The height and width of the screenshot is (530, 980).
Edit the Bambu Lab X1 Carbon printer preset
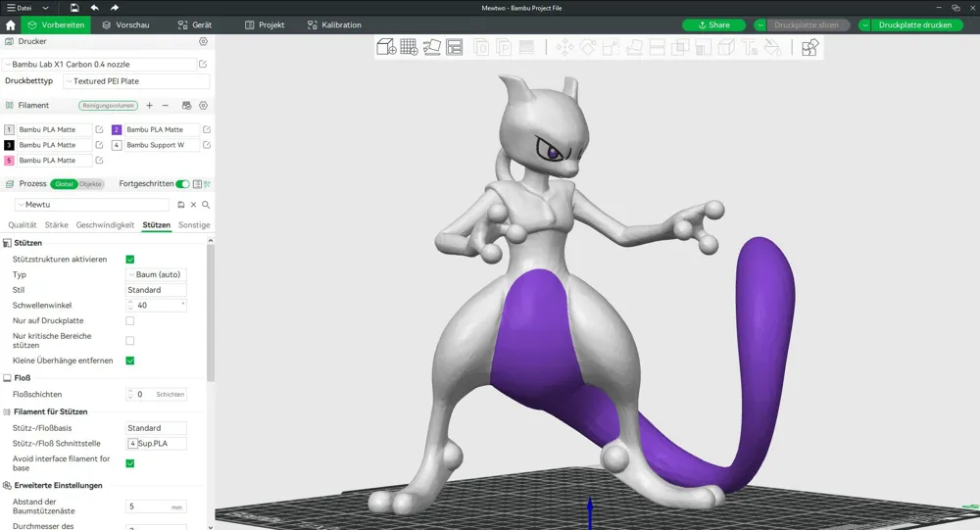coord(203,64)
